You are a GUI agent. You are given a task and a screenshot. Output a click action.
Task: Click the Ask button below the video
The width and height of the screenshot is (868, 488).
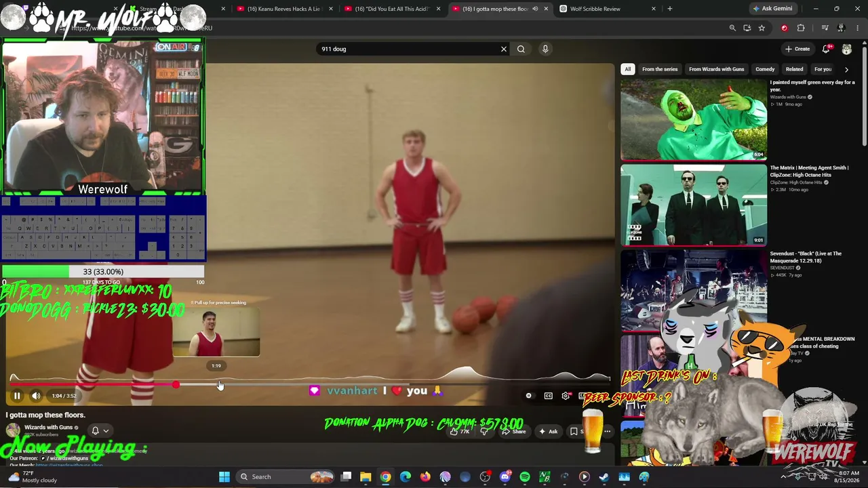548,432
